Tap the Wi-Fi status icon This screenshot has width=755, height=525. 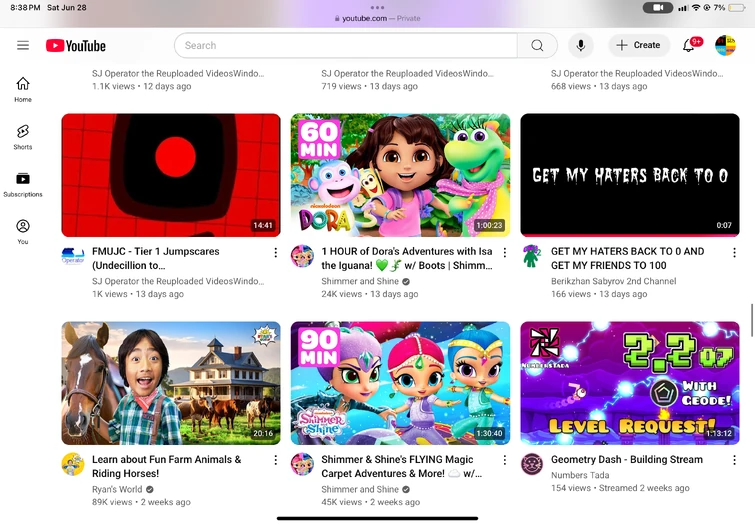pyautogui.click(x=696, y=8)
